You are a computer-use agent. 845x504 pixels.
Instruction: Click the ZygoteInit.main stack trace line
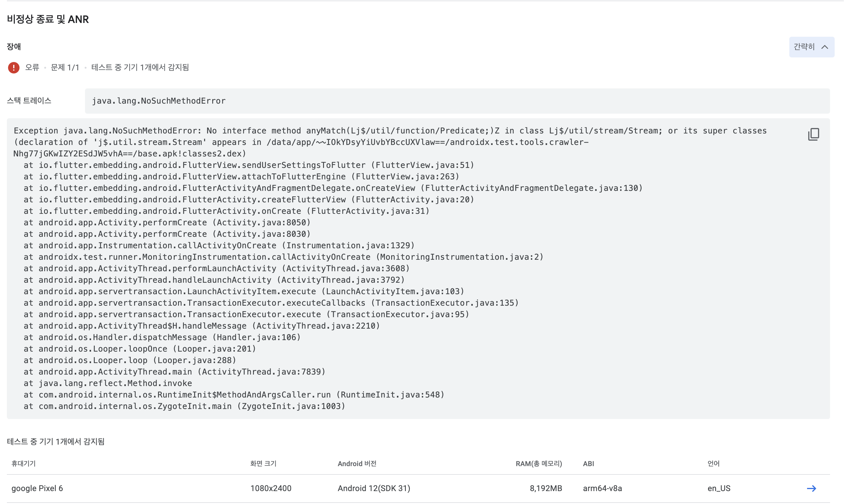[x=184, y=406]
